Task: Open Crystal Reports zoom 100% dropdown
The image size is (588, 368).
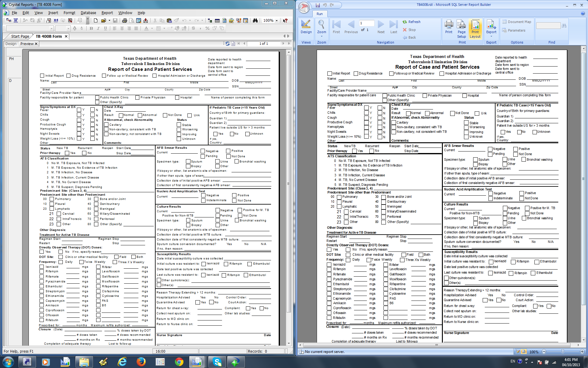Action: click(x=277, y=21)
